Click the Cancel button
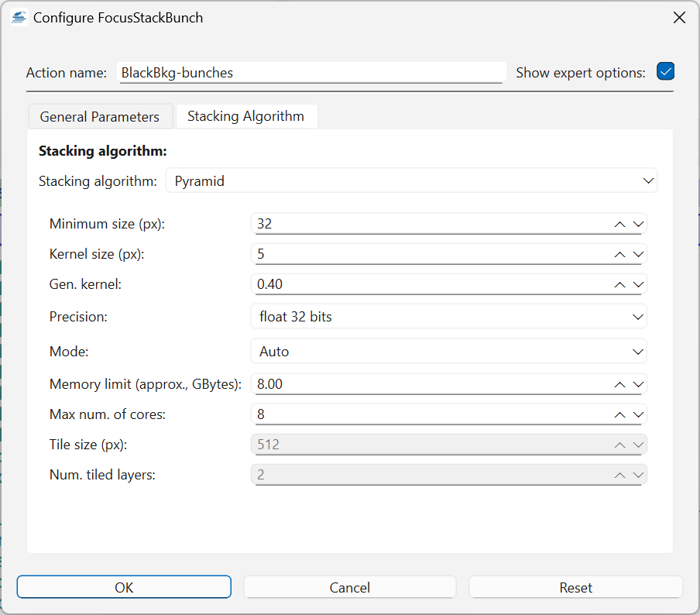Viewport: 700px width, 615px height. (x=350, y=587)
